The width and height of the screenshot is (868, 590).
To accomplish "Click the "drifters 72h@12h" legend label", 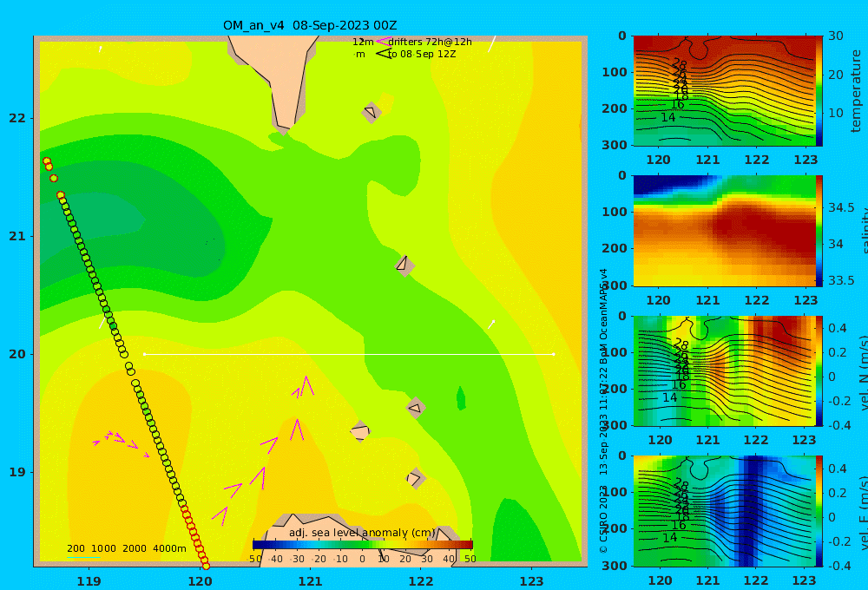I will click(430, 42).
